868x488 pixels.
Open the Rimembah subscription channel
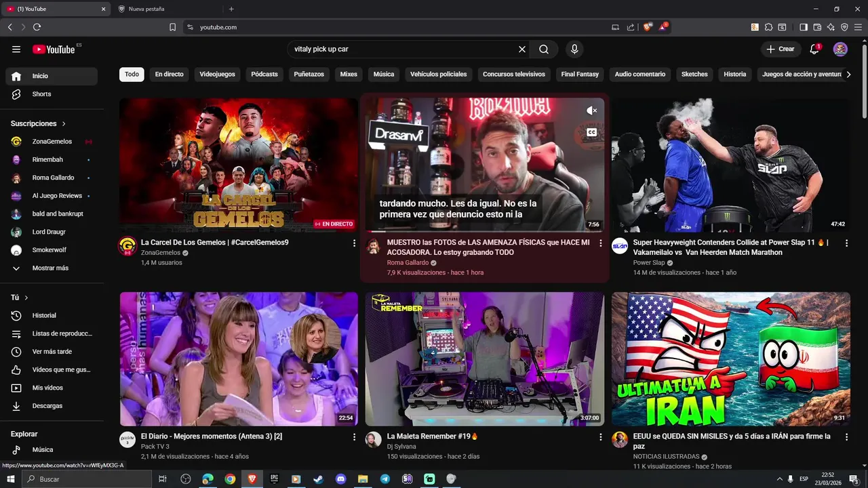[x=52, y=159]
